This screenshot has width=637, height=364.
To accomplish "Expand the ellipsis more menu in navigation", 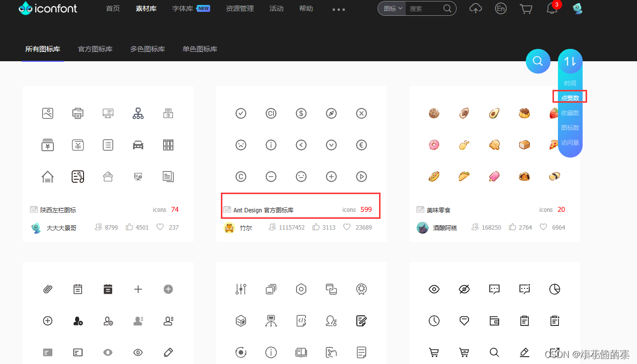I will (x=338, y=9).
